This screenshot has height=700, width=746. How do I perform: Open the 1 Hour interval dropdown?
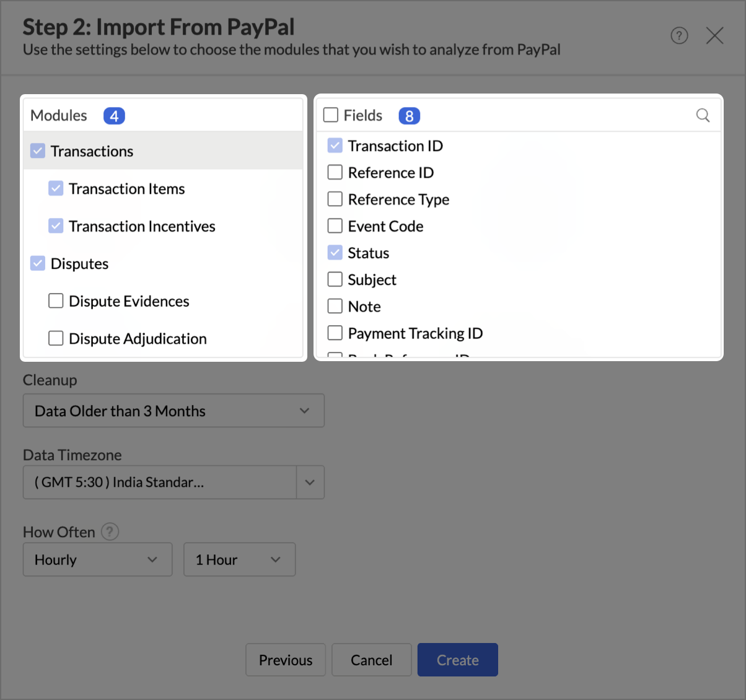[239, 560]
